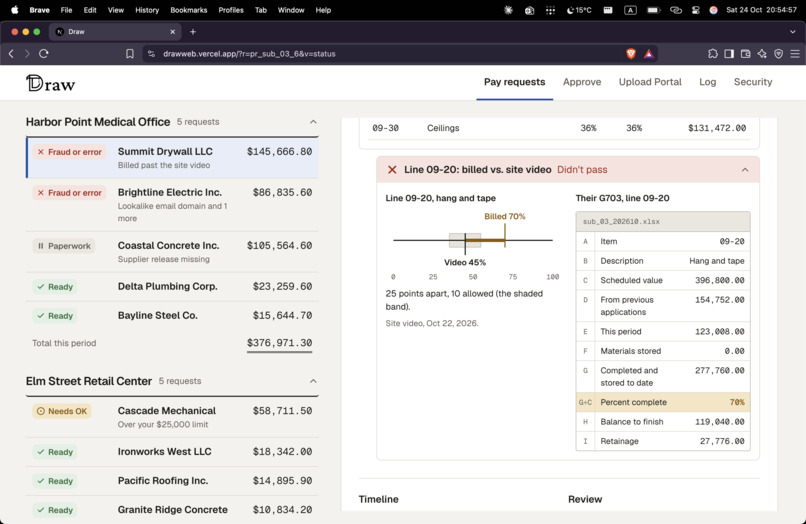Screen dimensions: 806x524
Task: Open Brave Shields lion icon
Action: (x=631, y=53)
